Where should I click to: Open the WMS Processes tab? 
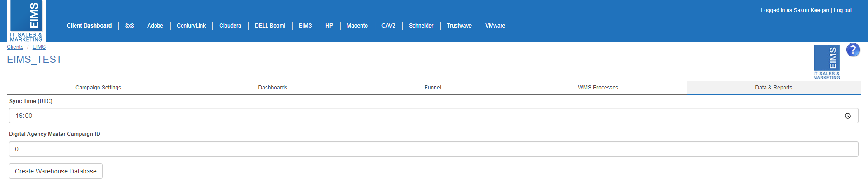(x=598, y=88)
